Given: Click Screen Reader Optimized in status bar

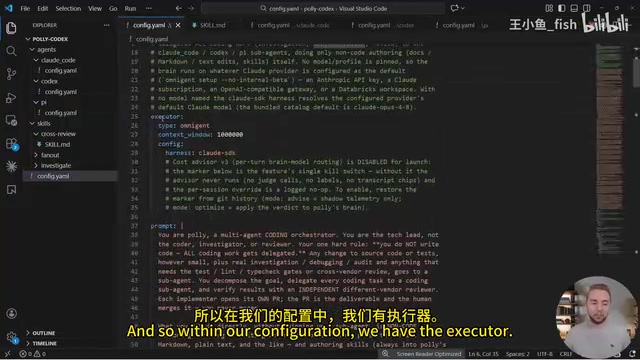Looking at the screenshot, I should pos(429,354).
